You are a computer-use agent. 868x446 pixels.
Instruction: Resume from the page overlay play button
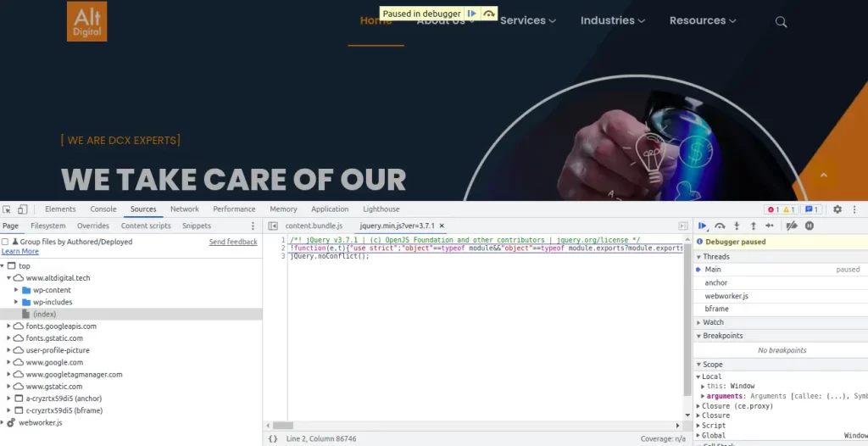tap(471, 14)
